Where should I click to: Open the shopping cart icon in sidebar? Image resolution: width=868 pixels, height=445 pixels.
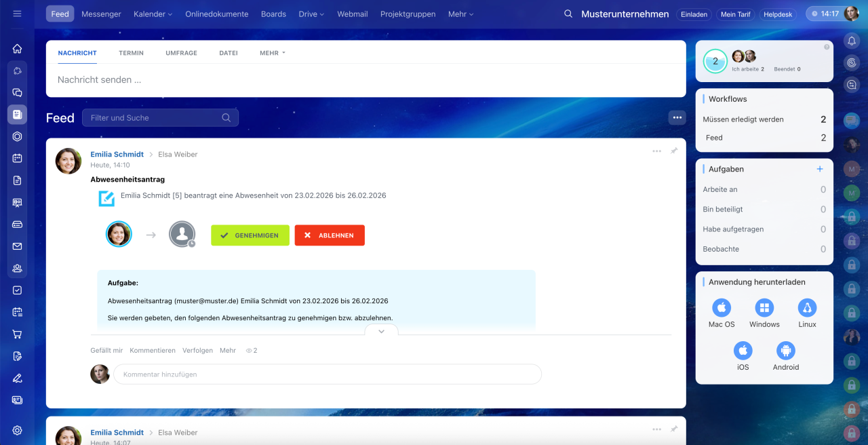(17, 334)
